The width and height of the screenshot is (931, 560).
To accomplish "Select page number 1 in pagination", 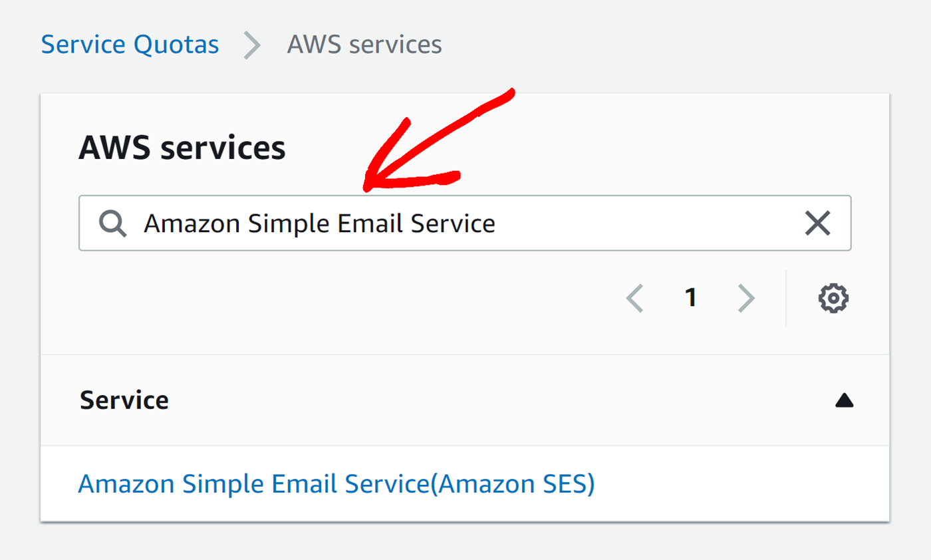I will (x=692, y=298).
